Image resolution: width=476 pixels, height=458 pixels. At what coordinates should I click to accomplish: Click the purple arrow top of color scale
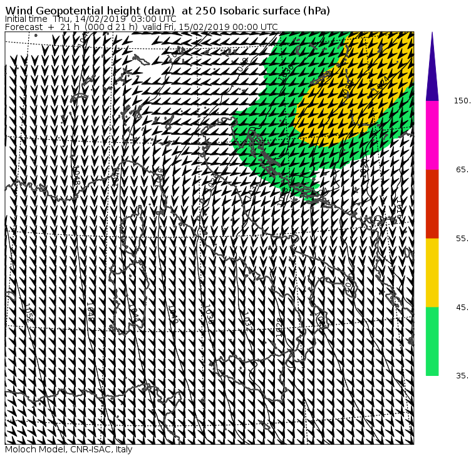click(x=432, y=66)
